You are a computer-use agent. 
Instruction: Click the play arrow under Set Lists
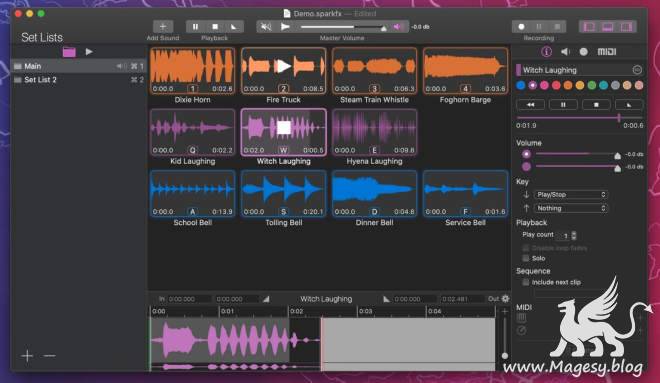pyautogui.click(x=89, y=52)
